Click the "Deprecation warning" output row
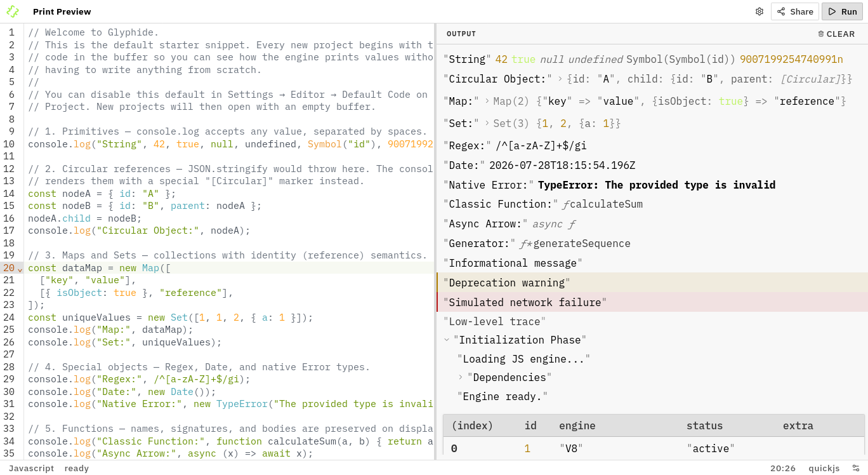The height and width of the screenshot is (475, 868). pyautogui.click(x=652, y=283)
